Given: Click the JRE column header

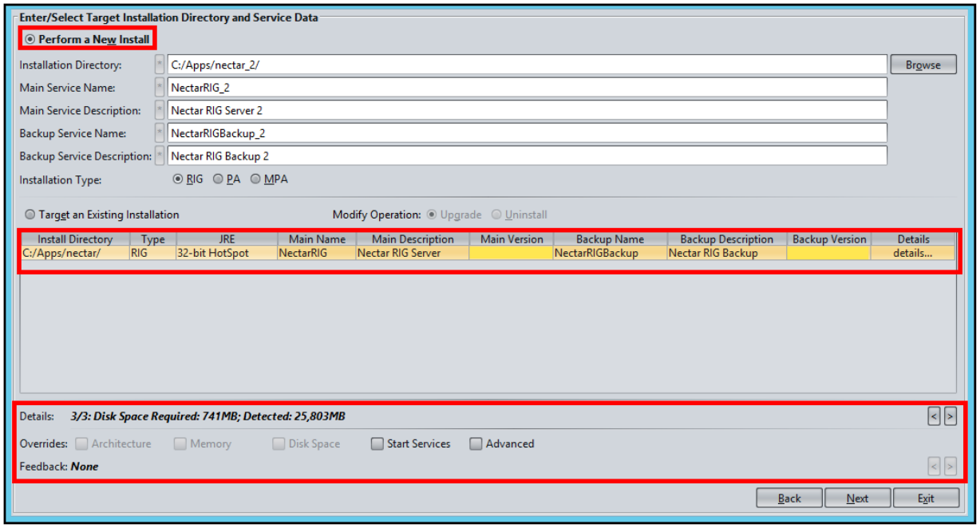Looking at the screenshot, I should (227, 239).
